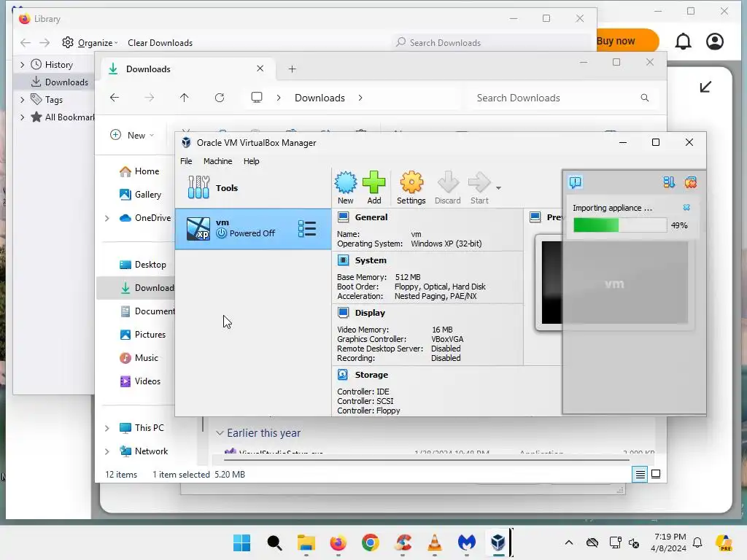This screenshot has width=747, height=560.
Task: Collapse the 'Earlier this year' group
Action: 220,433
